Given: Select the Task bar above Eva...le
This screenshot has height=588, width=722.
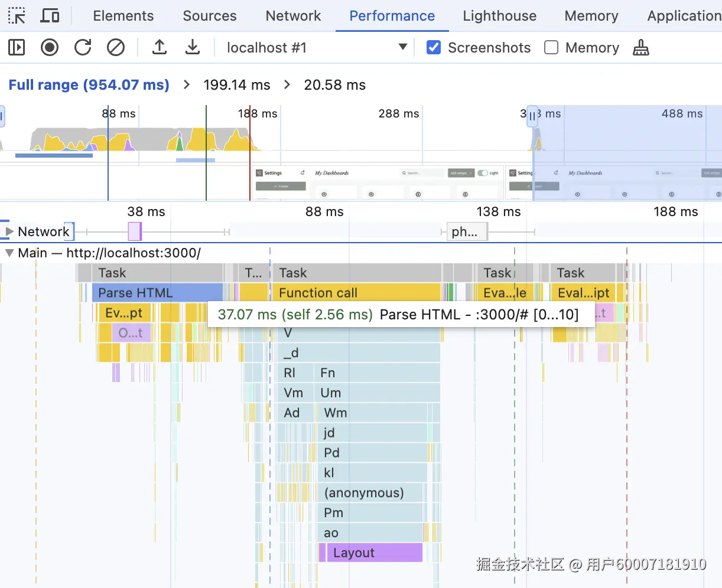Looking at the screenshot, I should click(x=505, y=273).
